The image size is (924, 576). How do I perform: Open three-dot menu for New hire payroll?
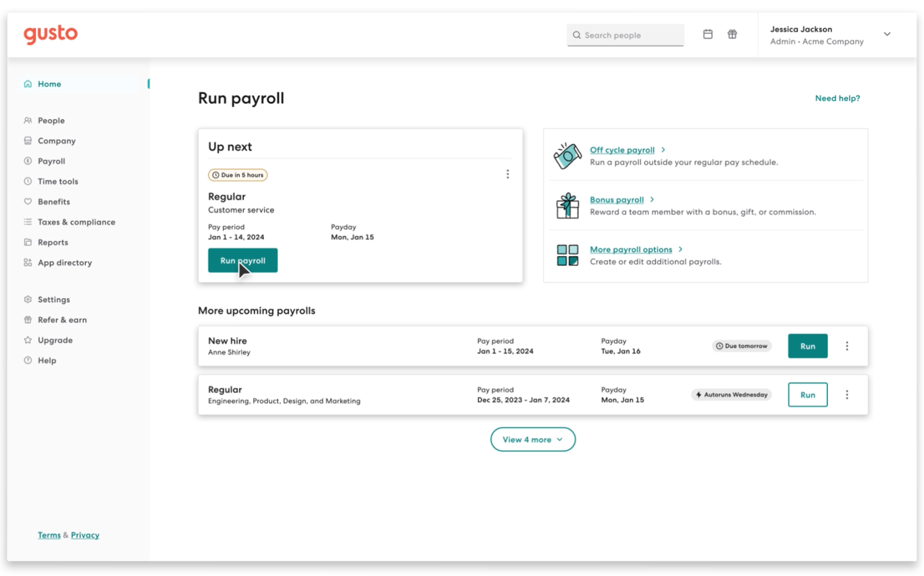coord(846,346)
